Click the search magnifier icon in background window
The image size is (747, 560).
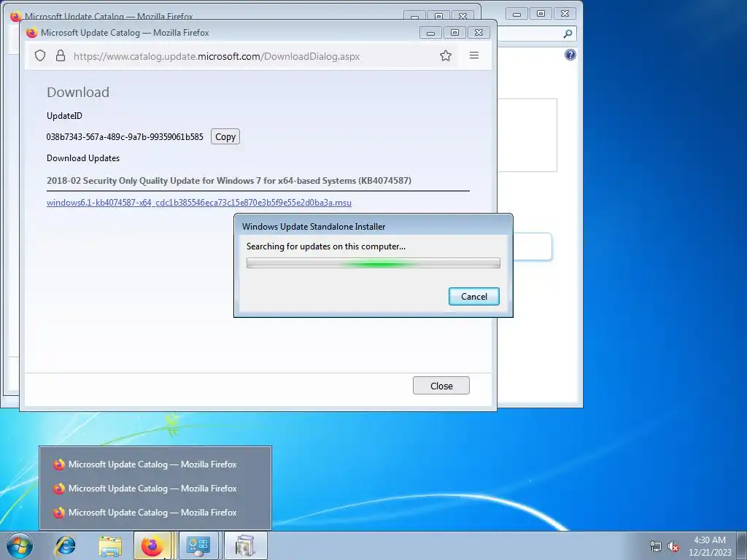point(568,34)
